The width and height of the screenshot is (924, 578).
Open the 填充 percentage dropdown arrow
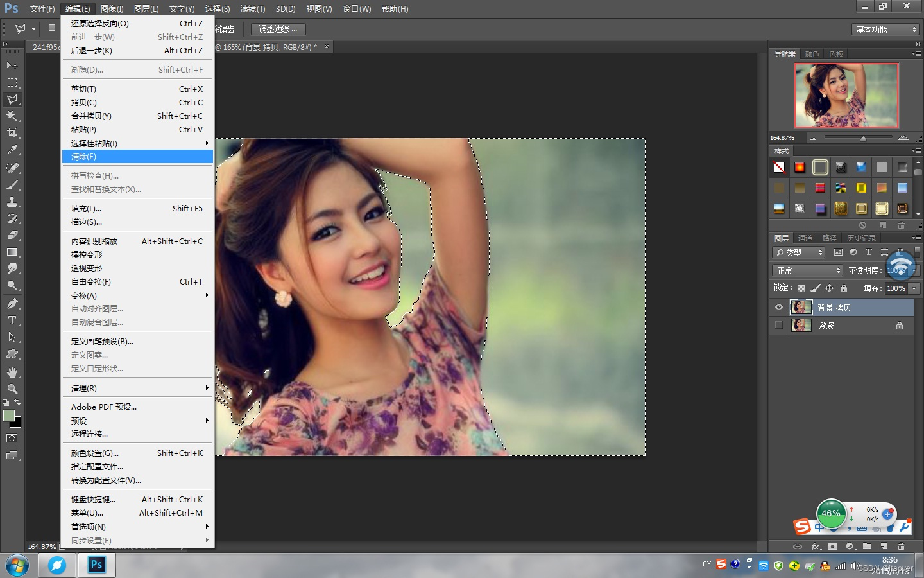point(914,288)
